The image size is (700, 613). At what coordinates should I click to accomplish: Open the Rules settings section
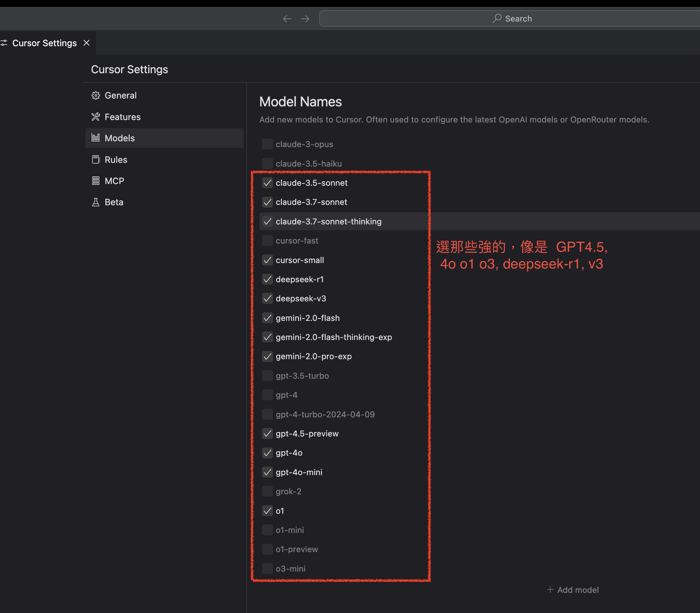pos(164,160)
